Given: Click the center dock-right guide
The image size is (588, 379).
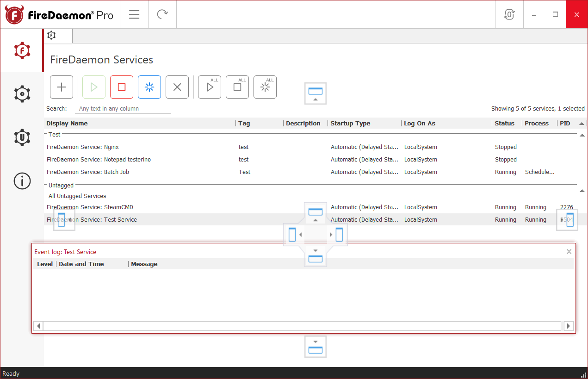Looking at the screenshot, I should click(x=337, y=235).
